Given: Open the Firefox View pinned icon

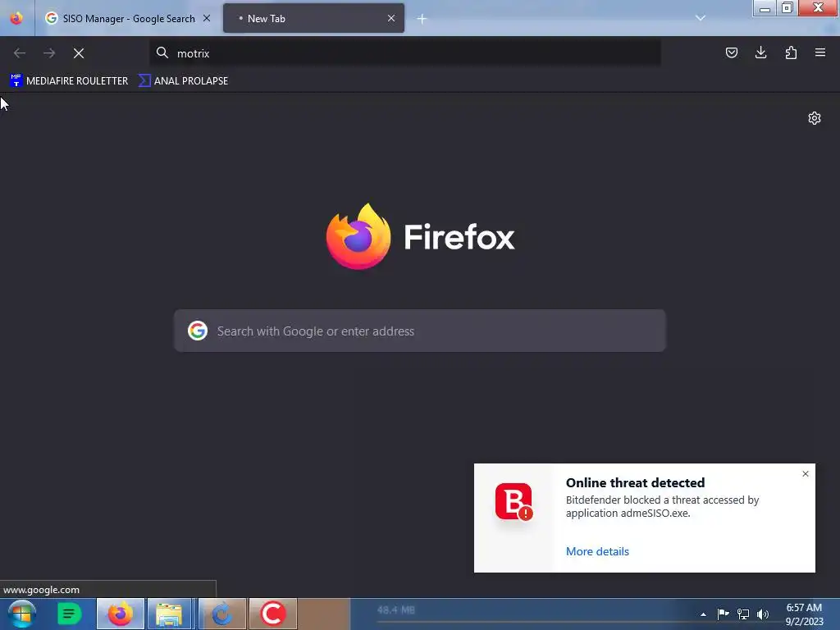Looking at the screenshot, I should pos(16,18).
